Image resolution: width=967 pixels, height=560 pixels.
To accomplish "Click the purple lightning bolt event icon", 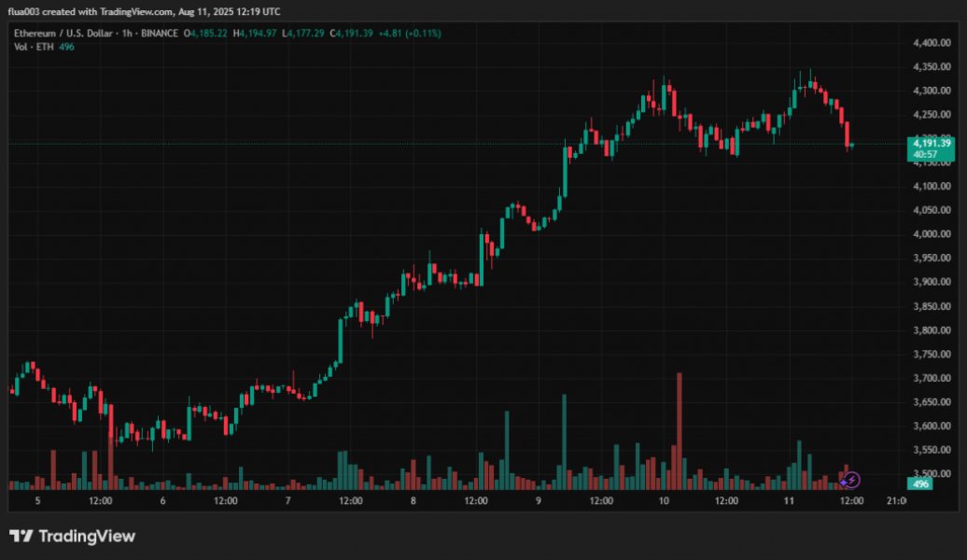I will (853, 480).
